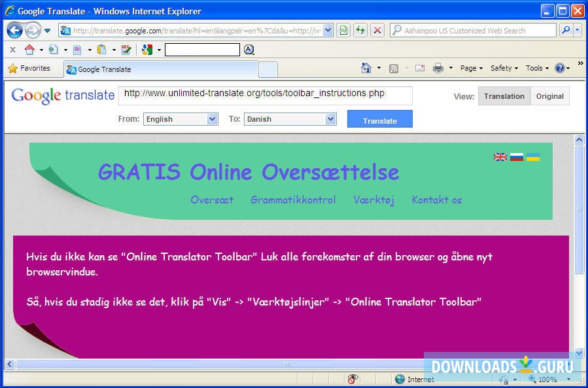Open the From language English dropdown
The image size is (588, 388).
[x=181, y=119]
